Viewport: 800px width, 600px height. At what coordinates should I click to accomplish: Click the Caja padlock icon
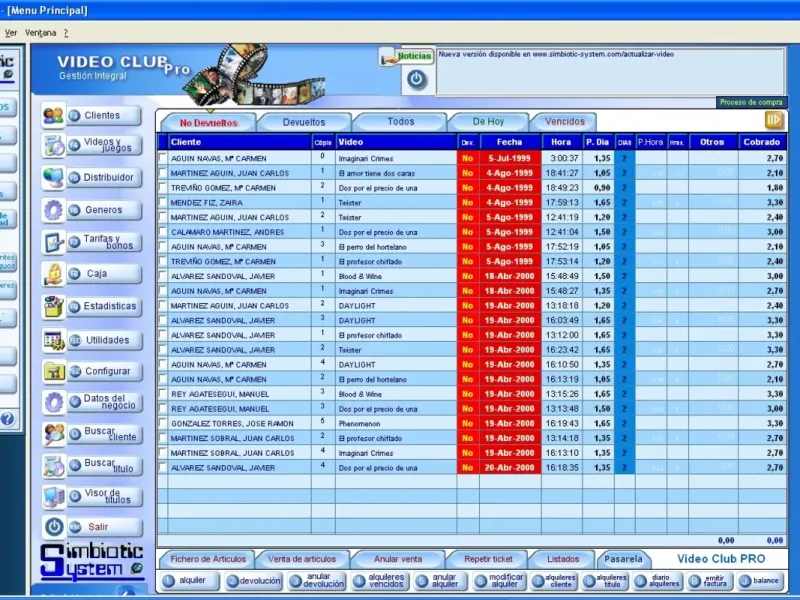pyautogui.click(x=54, y=274)
